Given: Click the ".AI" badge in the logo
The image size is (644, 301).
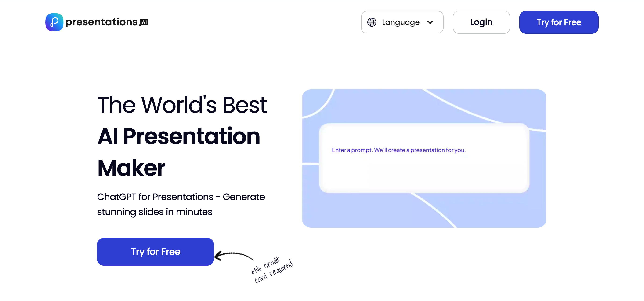Looking at the screenshot, I should [x=144, y=22].
